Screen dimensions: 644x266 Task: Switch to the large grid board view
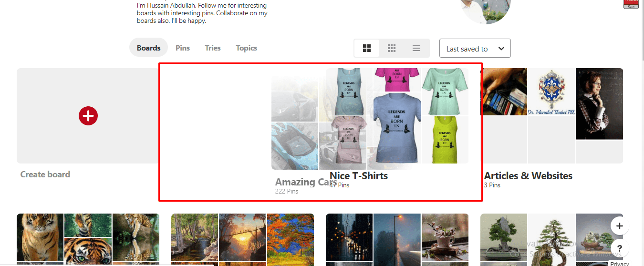[x=367, y=48]
